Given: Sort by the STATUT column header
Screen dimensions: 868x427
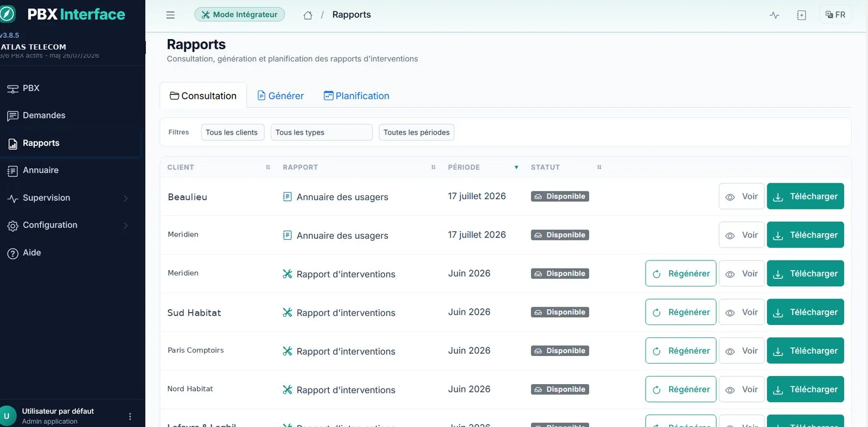Looking at the screenshot, I should [545, 167].
